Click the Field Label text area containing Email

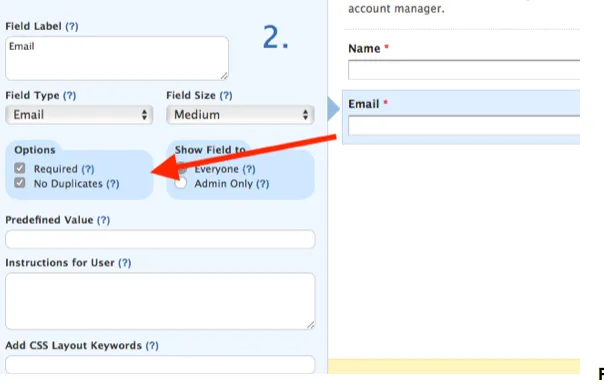point(117,59)
